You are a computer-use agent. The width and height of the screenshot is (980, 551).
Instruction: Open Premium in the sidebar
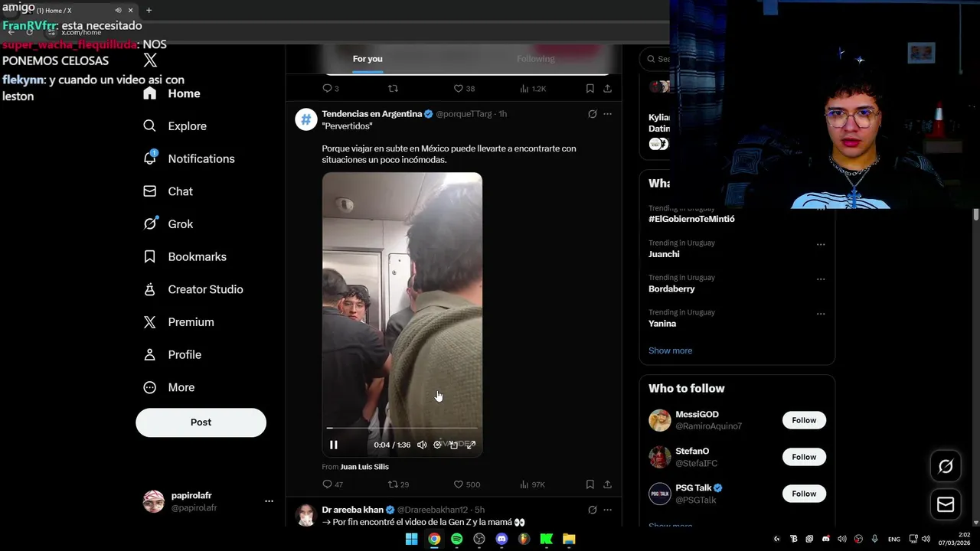click(179, 322)
